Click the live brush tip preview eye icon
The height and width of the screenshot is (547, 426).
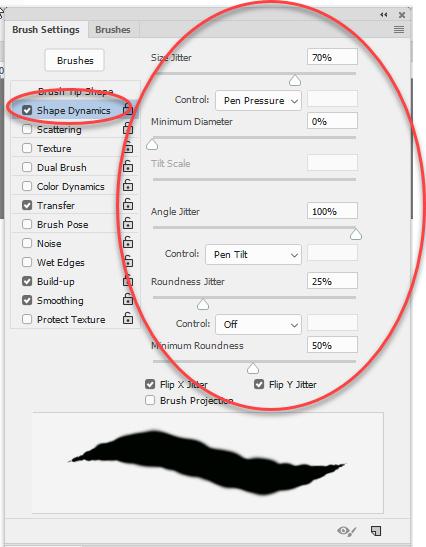[346, 531]
